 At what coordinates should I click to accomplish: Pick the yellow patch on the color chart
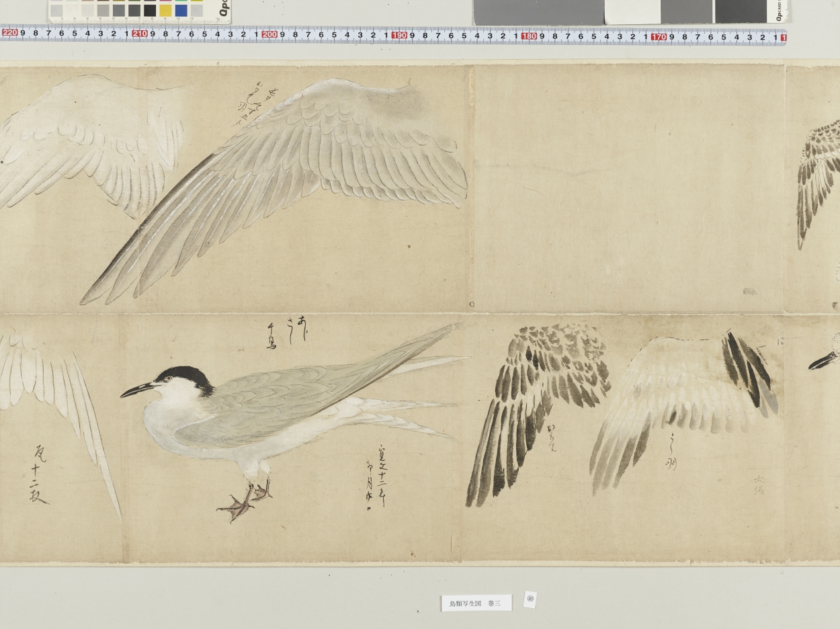[x=165, y=10]
